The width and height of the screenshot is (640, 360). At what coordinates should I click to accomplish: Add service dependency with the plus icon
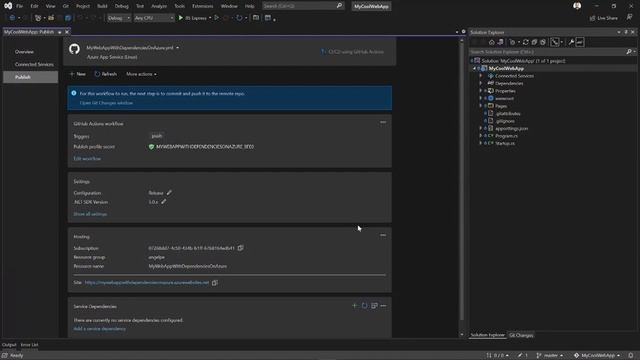click(x=354, y=306)
